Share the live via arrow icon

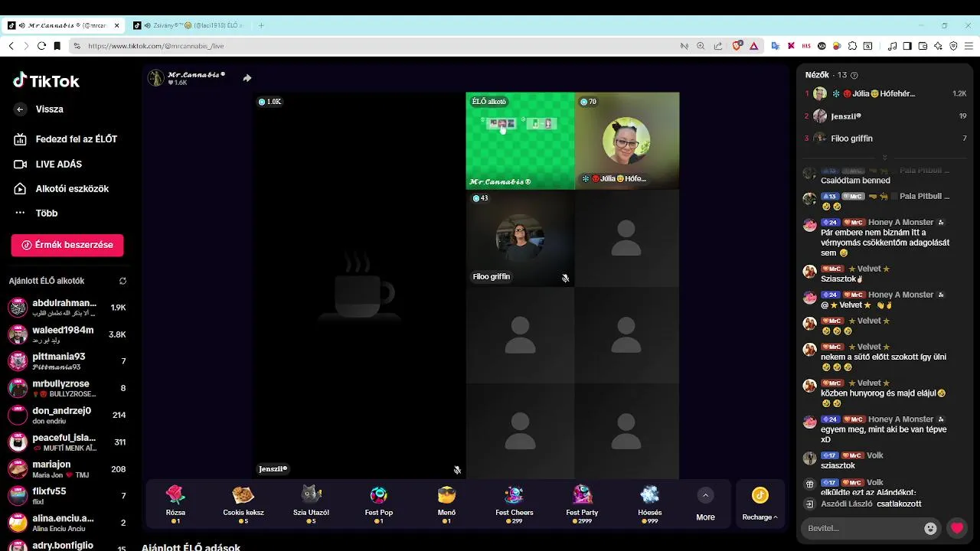point(247,78)
